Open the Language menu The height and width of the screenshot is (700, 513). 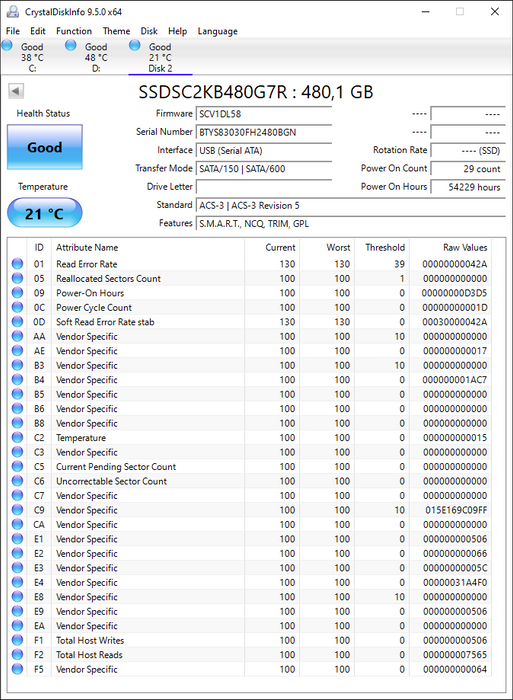pyautogui.click(x=217, y=31)
